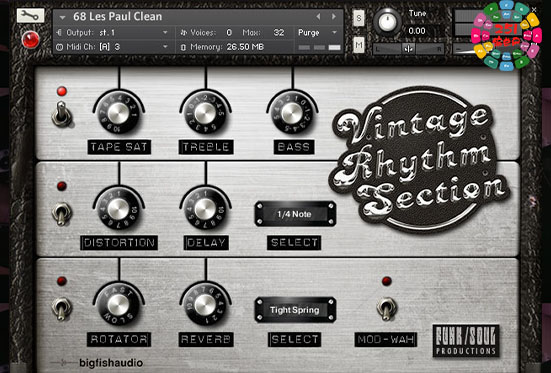Click the Tune value 0.00
551x373 pixels.
click(x=417, y=31)
